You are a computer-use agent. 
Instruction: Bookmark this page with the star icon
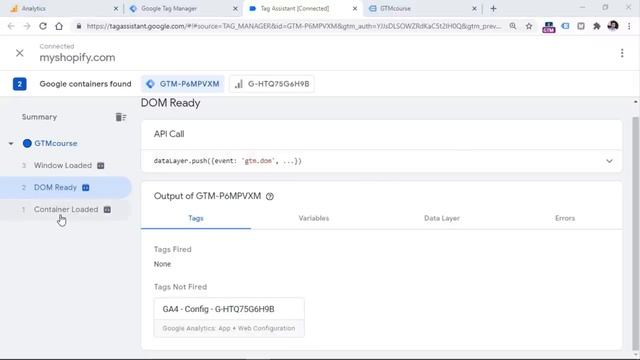click(529, 26)
